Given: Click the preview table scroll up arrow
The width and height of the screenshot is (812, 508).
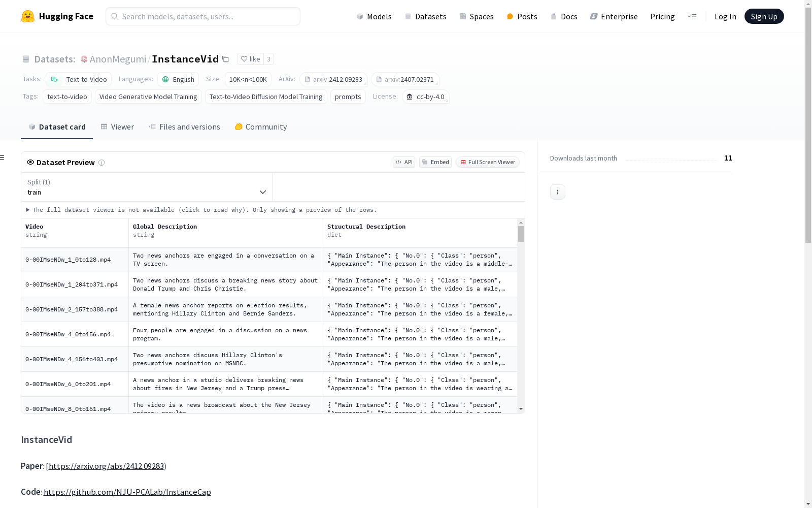Looking at the screenshot, I should click(x=521, y=223).
